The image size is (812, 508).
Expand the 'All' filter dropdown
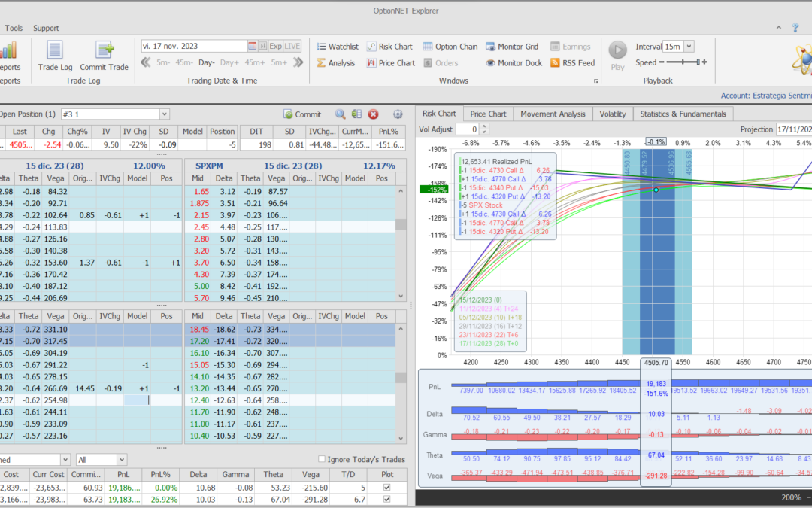pos(122,460)
